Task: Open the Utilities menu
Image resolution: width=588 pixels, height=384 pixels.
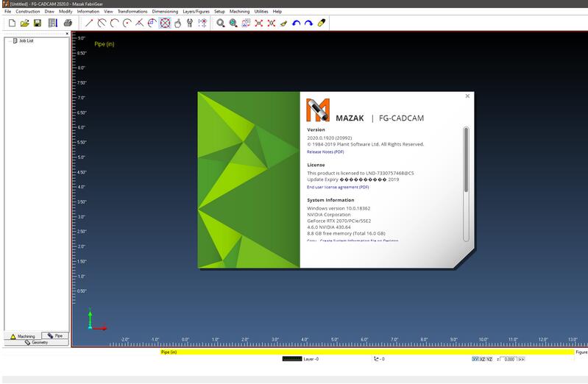Action: (261, 12)
